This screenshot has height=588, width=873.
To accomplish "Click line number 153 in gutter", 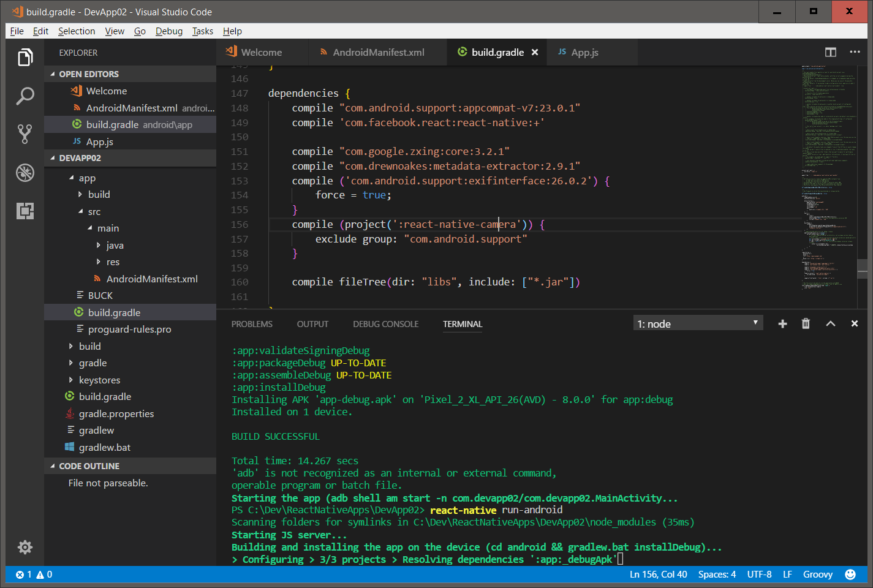I will coord(240,181).
